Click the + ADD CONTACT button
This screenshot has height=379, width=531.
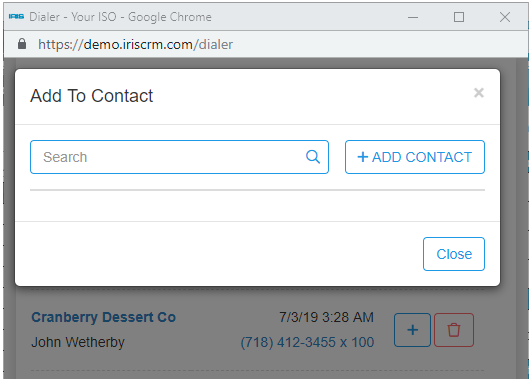point(415,157)
